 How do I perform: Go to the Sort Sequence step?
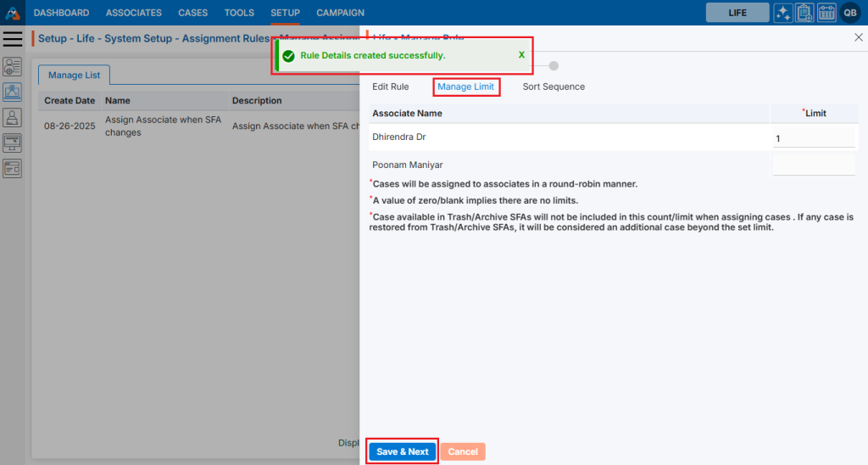pos(554,87)
